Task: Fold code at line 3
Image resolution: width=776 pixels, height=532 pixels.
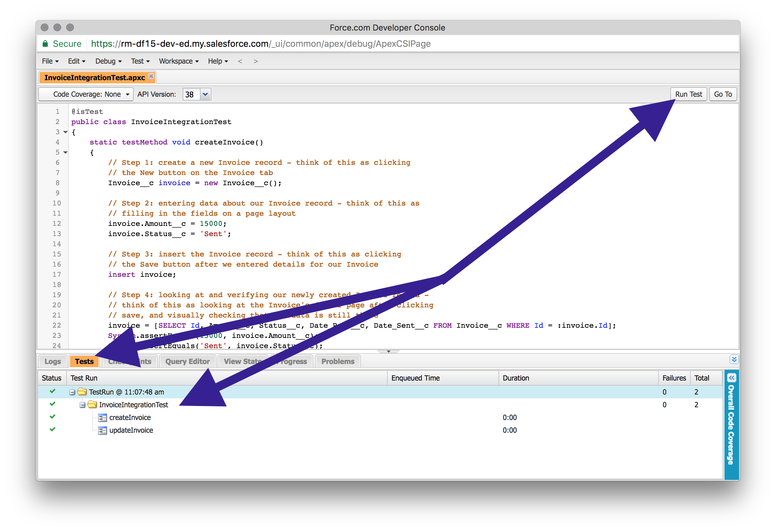Action: tap(66, 132)
